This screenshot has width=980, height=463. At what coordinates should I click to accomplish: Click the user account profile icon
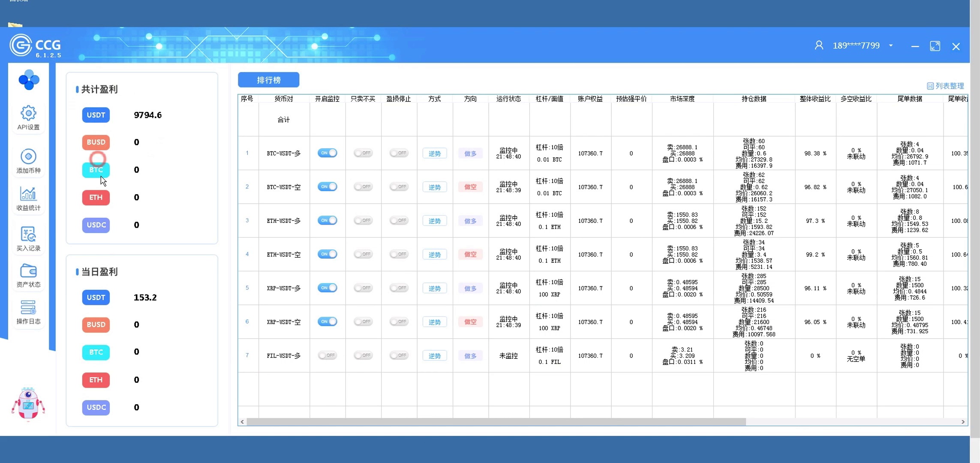tap(819, 45)
